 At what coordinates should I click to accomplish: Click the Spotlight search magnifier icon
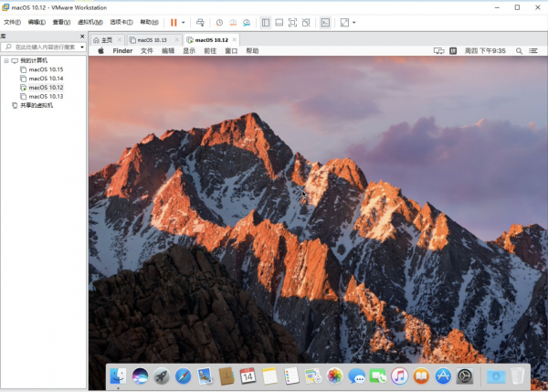pyautogui.click(x=519, y=51)
